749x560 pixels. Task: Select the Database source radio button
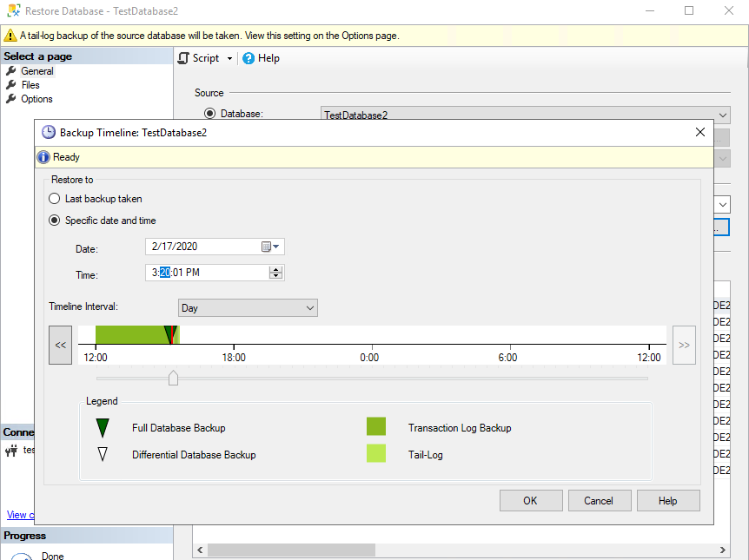tap(209, 114)
